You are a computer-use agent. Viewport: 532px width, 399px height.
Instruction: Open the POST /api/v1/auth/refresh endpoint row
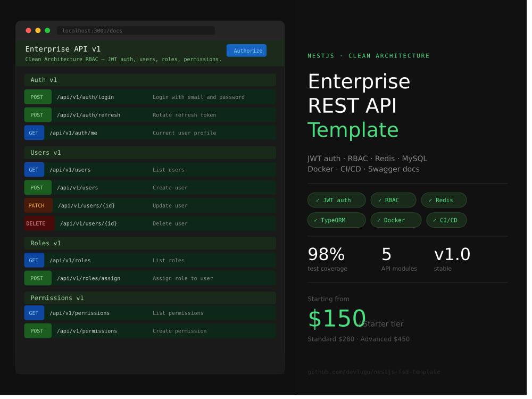tap(151, 115)
